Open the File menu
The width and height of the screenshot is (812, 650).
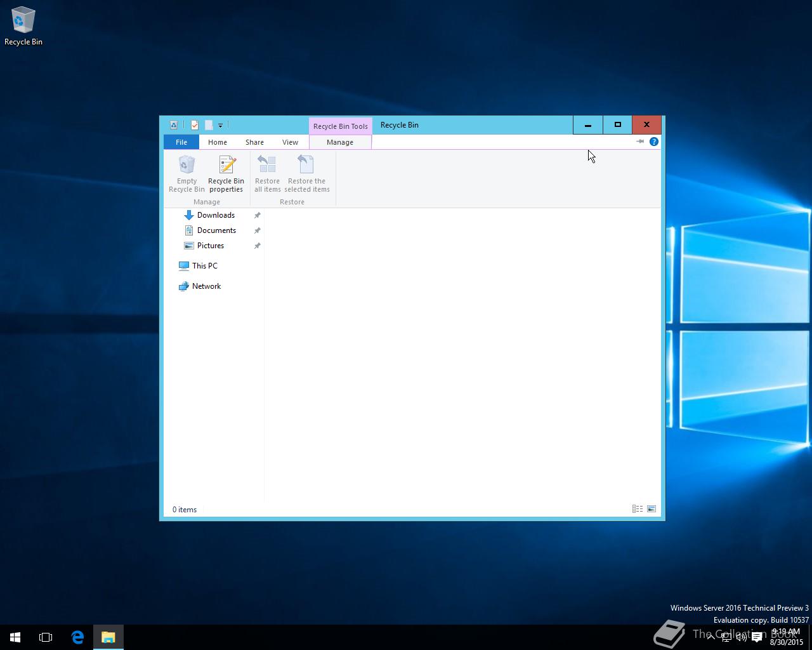coord(181,142)
